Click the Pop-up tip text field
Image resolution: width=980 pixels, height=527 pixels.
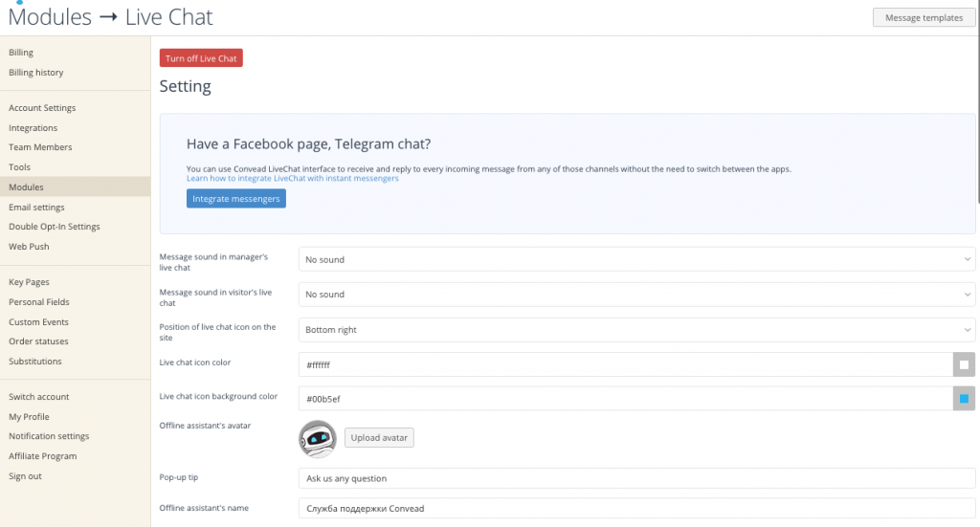pyautogui.click(x=636, y=478)
